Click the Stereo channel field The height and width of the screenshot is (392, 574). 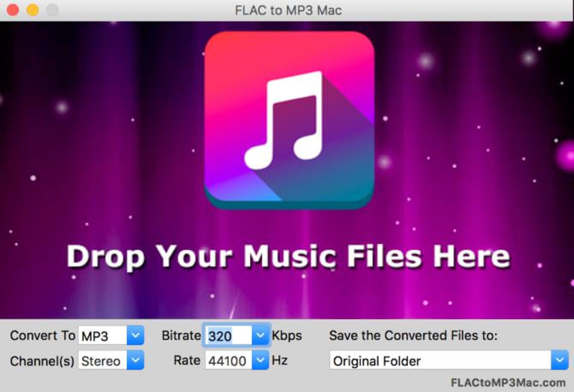point(103,360)
